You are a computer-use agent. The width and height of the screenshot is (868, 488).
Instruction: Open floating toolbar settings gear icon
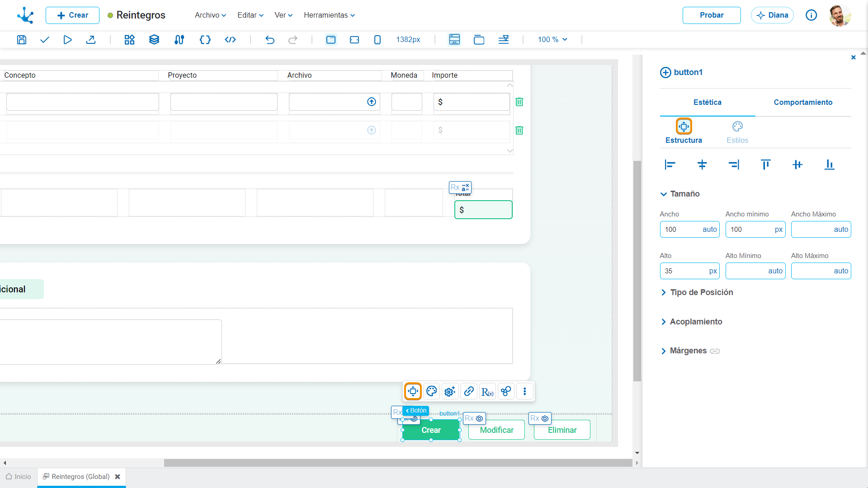450,391
